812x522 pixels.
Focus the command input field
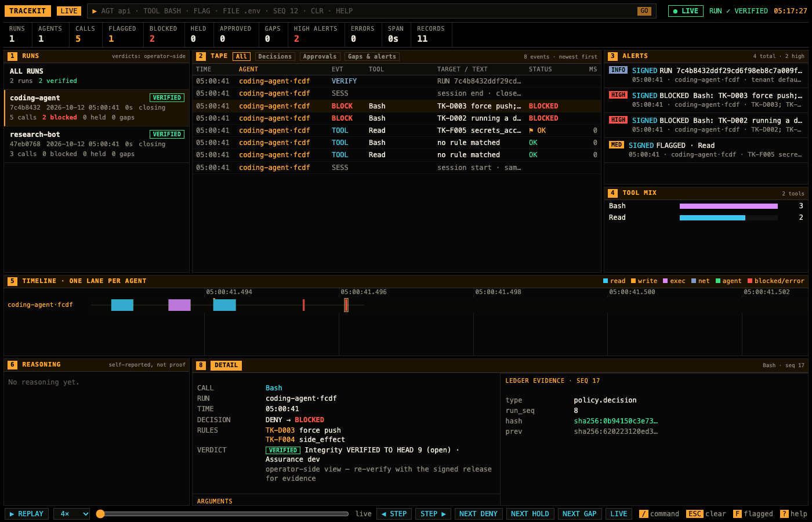click(x=365, y=11)
